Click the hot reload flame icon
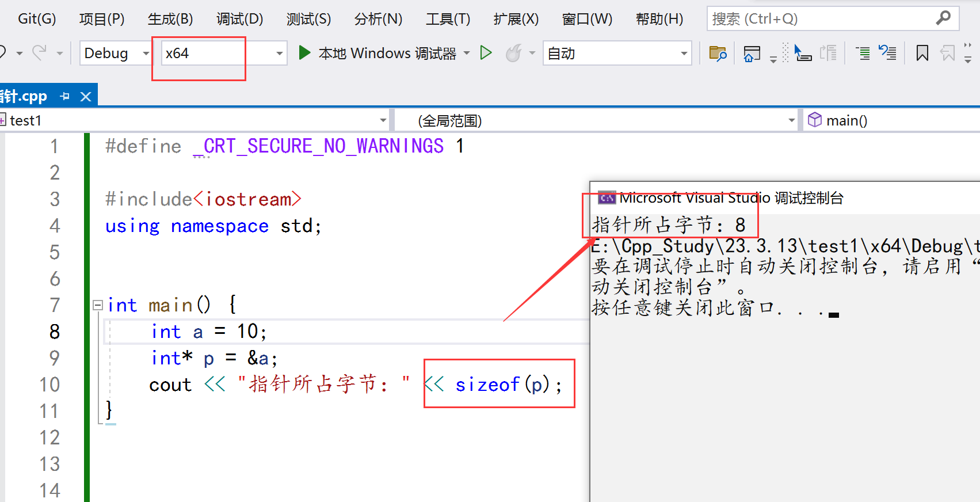This screenshot has width=980, height=502. (x=513, y=53)
